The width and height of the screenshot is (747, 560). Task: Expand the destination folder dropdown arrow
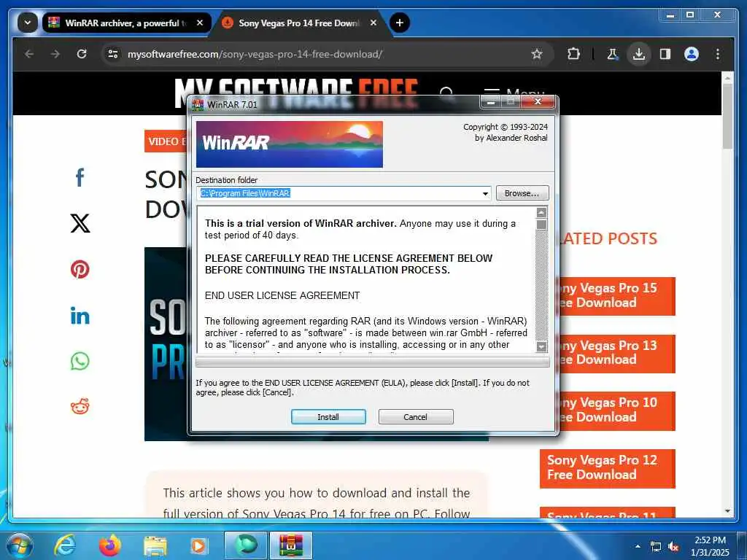click(485, 194)
